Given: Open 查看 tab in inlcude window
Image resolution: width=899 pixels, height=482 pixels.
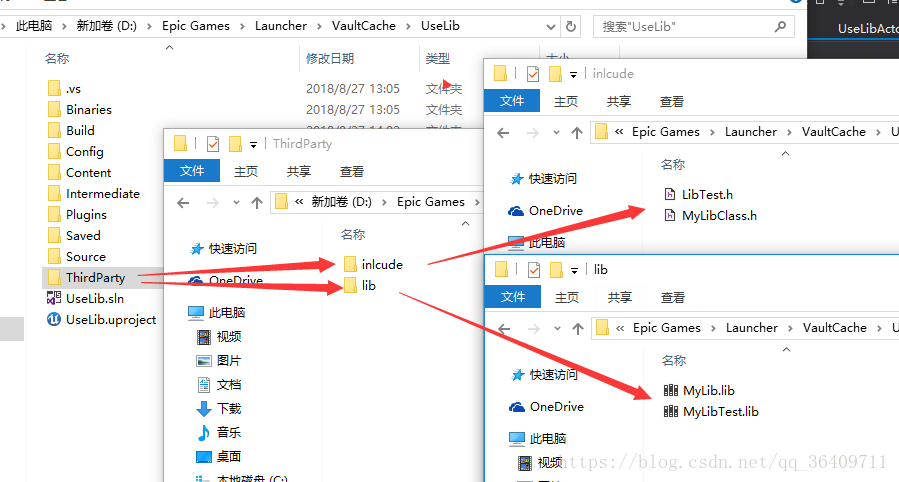Looking at the screenshot, I should point(671,101).
